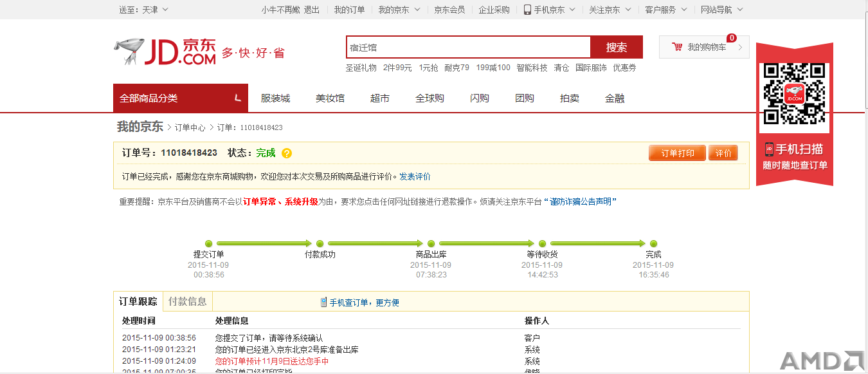This screenshot has height=374, width=868.
Task: Click the 1元抢 hot search keyword
Action: [428, 68]
